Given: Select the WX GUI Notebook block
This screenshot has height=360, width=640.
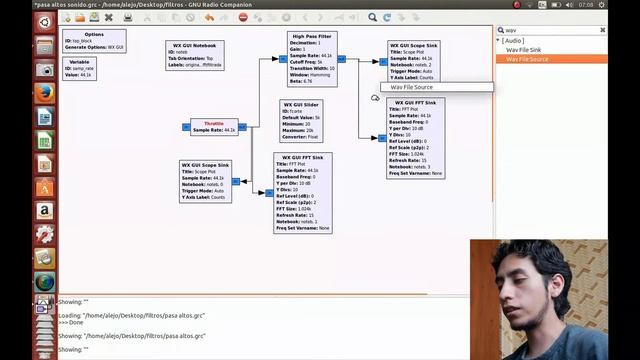Looking at the screenshot, I should [x=195, y=56].
